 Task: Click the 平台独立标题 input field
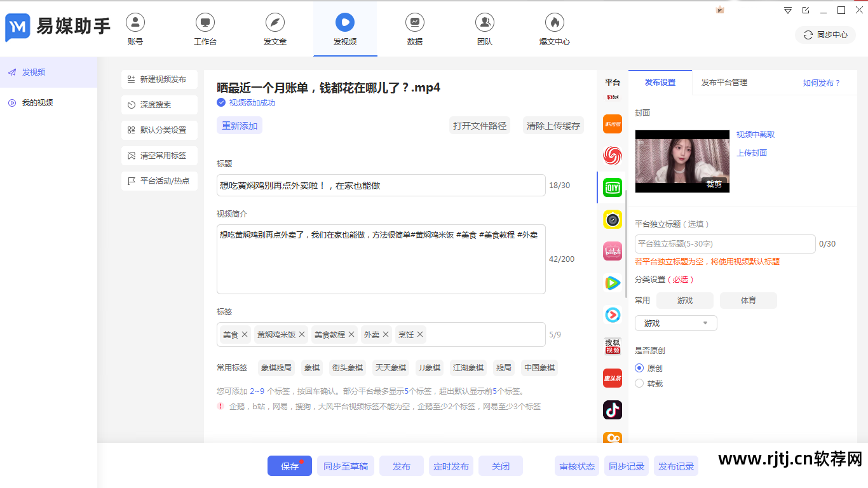724,244
